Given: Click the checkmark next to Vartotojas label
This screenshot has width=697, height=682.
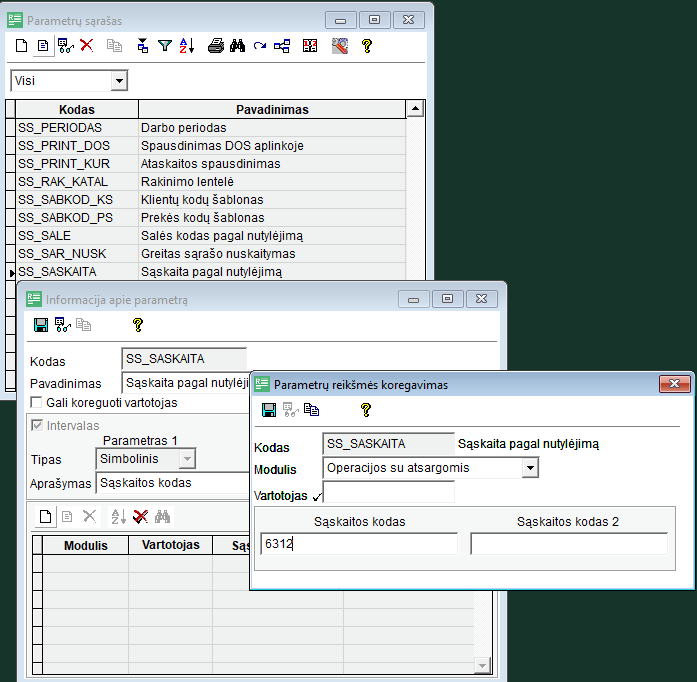Looking at the screenshot, I should coord(317,497).
